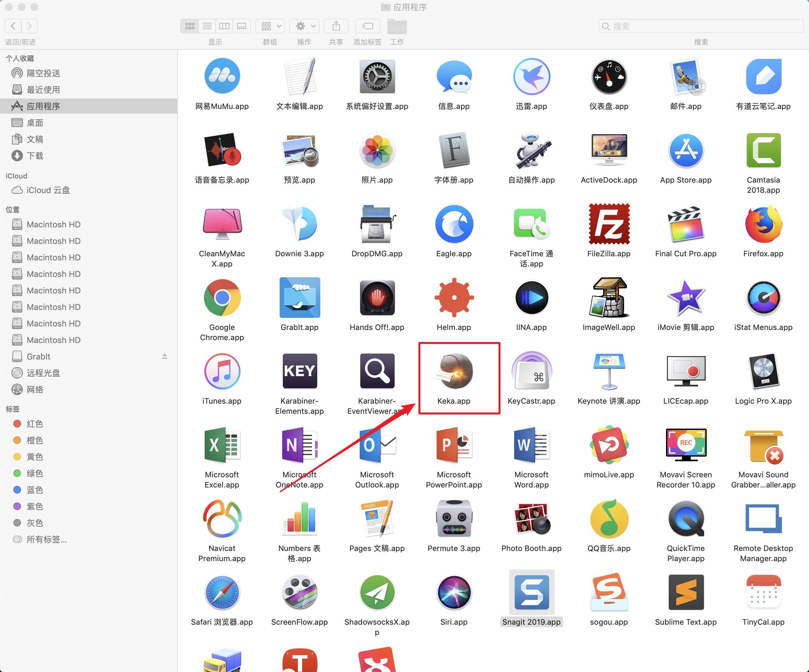Open the Sublime Text.app icon

[x=686, y=593]
